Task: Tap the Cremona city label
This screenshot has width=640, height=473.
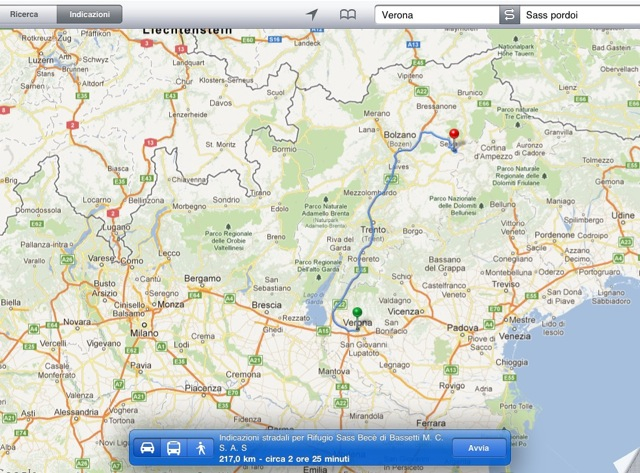Action: tap(243, 374)
